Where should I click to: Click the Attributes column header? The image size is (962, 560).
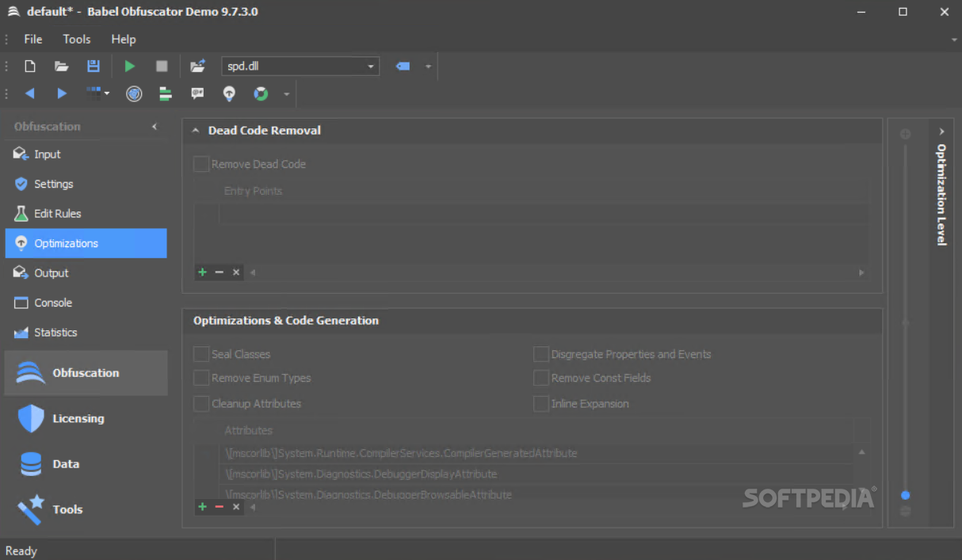(248, 430)
